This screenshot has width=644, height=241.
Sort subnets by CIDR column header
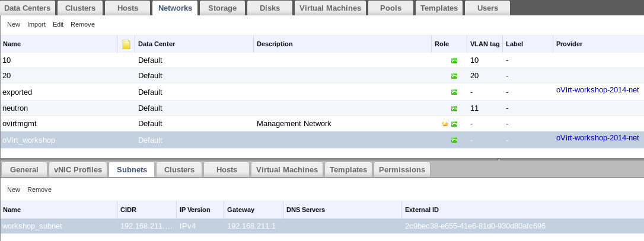coord(146,210)
